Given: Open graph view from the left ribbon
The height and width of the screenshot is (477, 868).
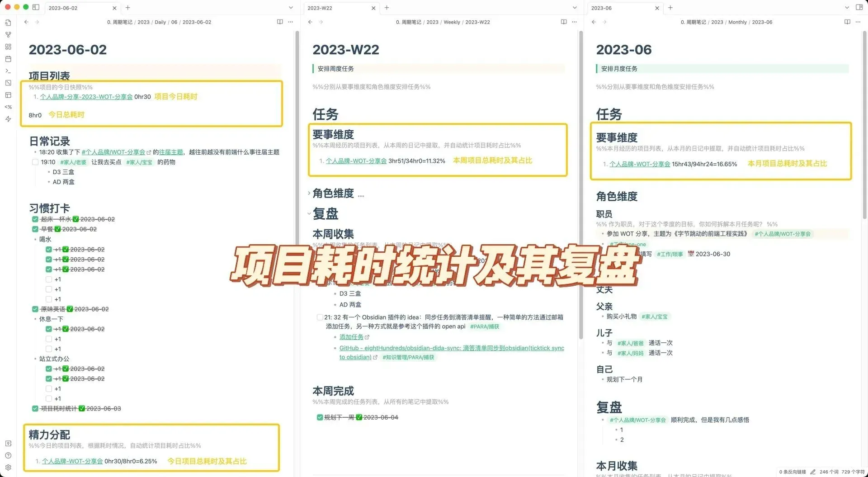Looking at the screenshot, I should [x=8, y=35].
